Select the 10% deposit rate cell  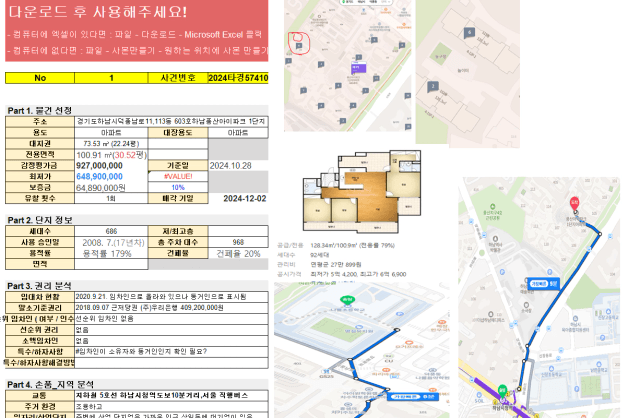178,187
